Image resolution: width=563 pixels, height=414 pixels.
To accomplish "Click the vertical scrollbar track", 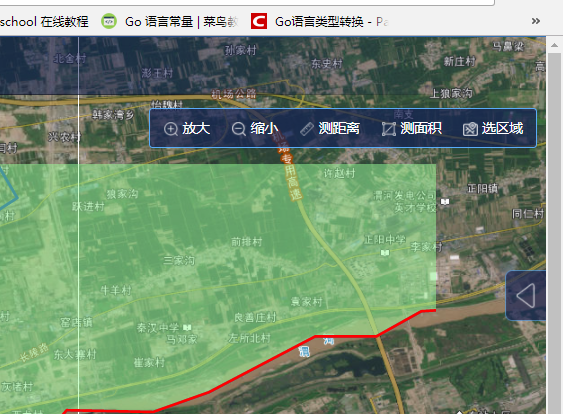I will (554, 230).
